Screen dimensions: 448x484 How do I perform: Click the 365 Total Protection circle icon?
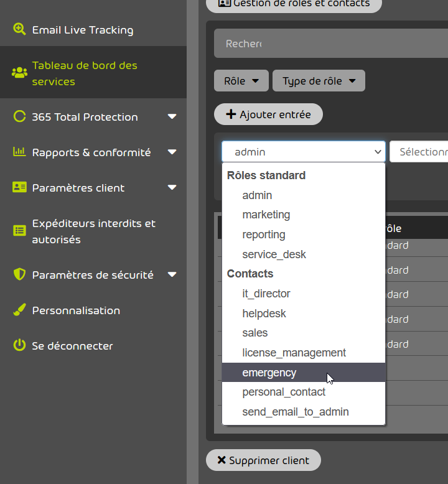[x=19, y=116]
